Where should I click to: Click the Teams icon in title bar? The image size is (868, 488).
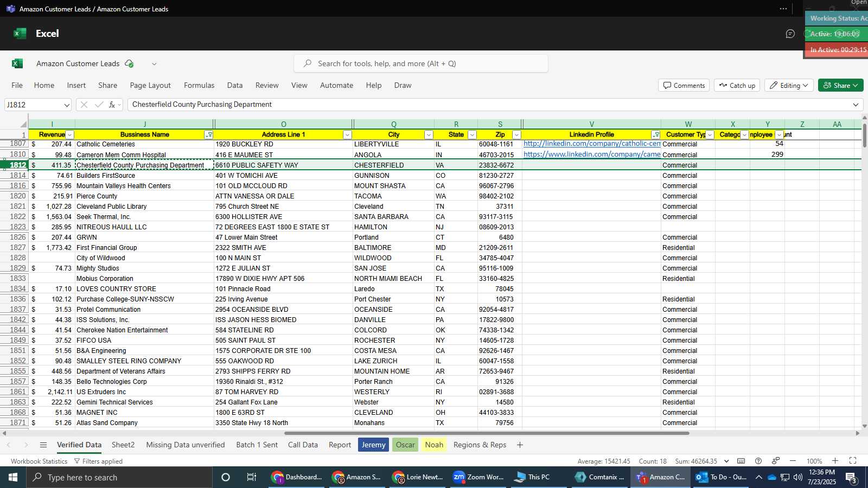pos(10,9)
